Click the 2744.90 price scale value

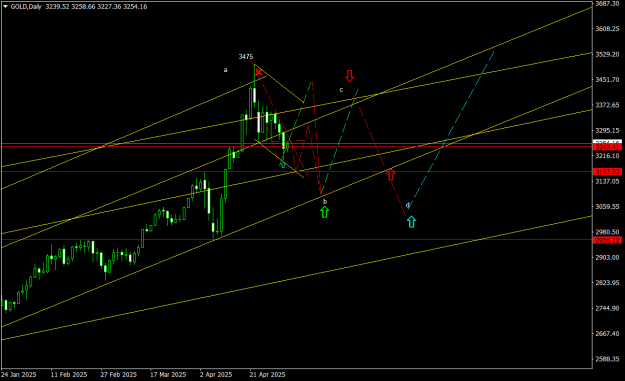[x=607, y=308]
